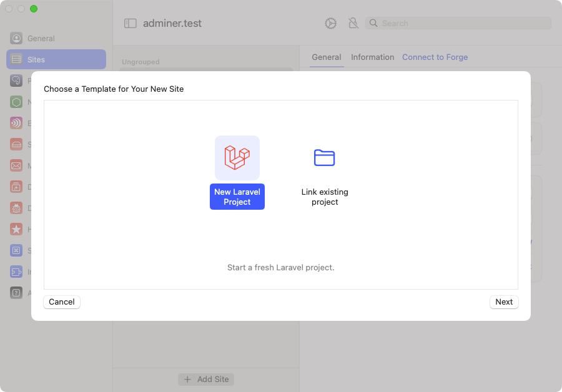This screenshot has height=392, width=562.
Task: Open the PHP elephant icon in sidebar
Action: 16,81
